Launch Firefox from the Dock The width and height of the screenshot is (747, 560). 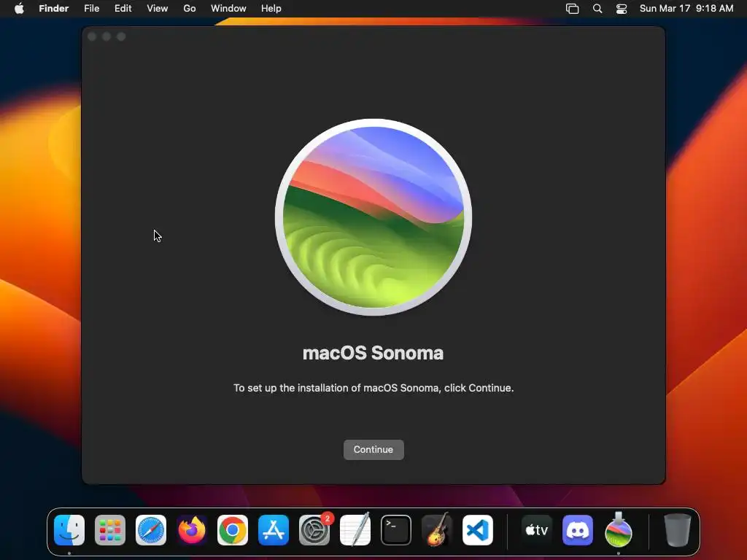click(192, 530)
